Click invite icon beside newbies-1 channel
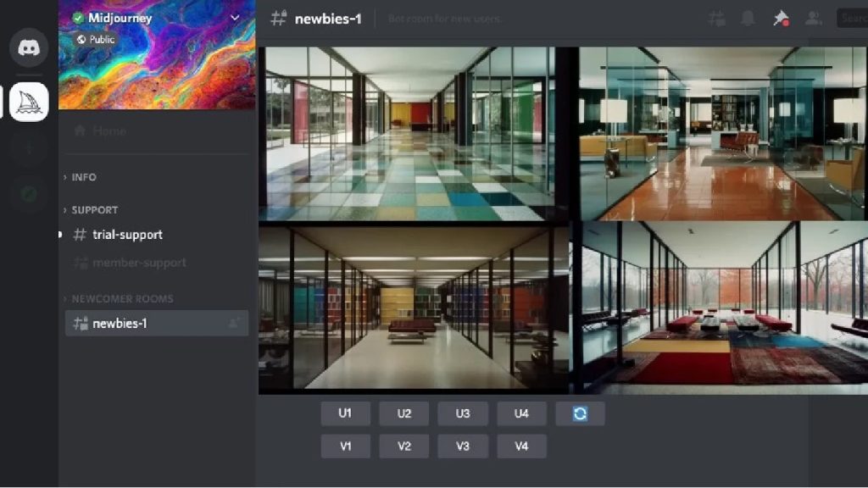Screen dimensions: 868x488 [233, 323]
